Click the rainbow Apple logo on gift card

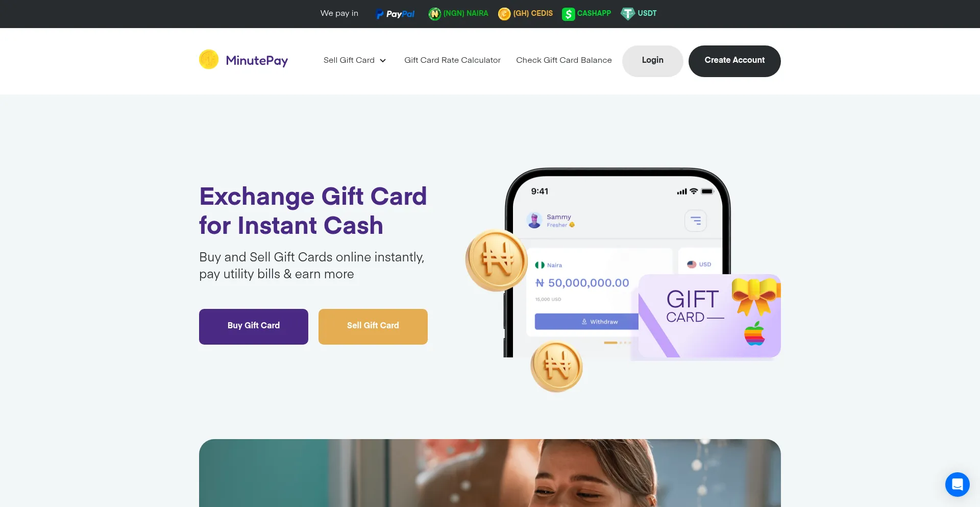click(x=754, y=333)
